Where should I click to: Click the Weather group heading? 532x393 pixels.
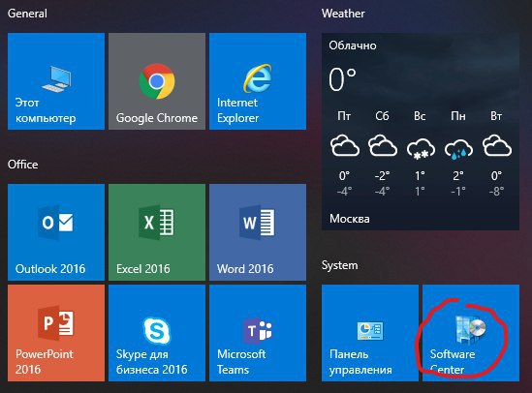(x=343, y=14)
